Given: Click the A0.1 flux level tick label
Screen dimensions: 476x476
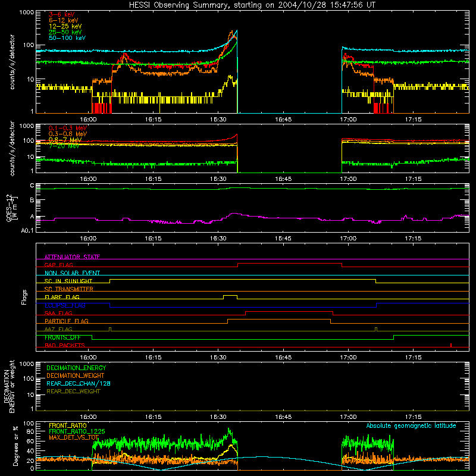Looking at the screenshot, I should [x=27, y=231].
